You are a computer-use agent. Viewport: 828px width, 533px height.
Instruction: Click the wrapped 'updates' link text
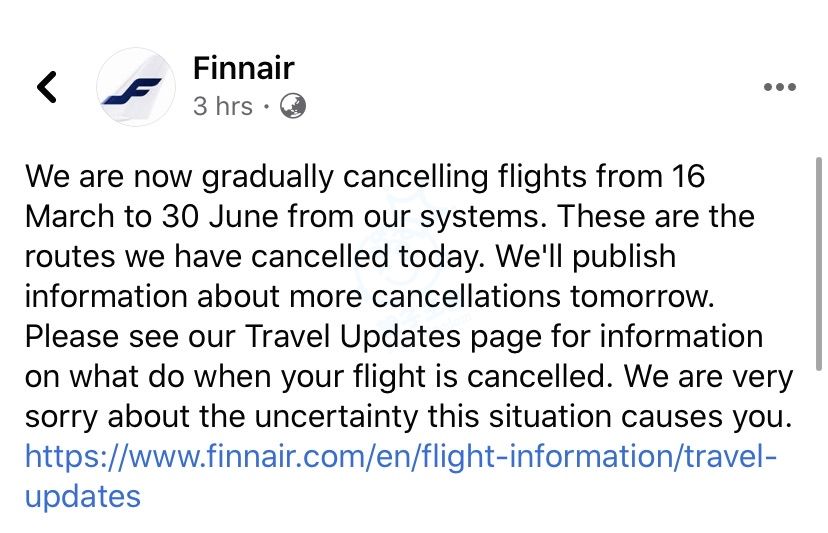point(83,497)
